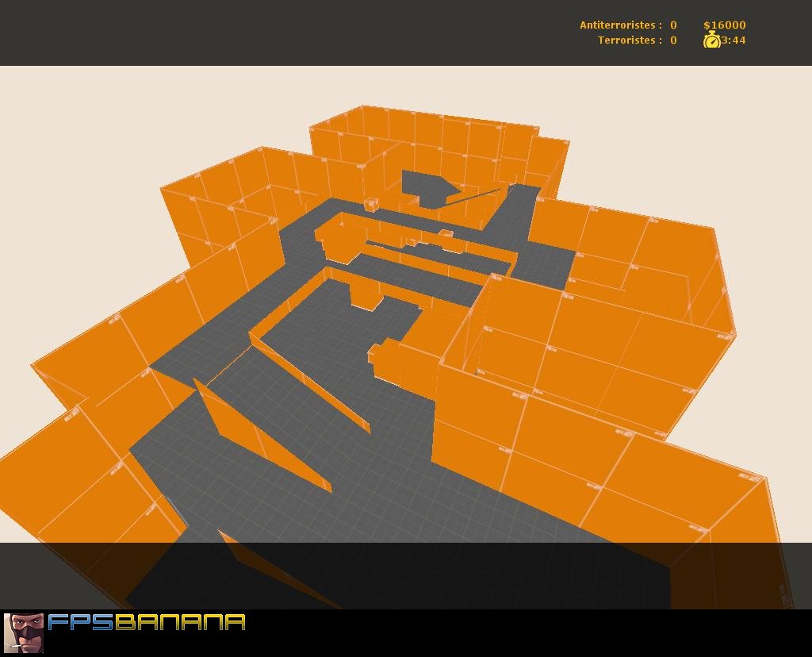The width and height of the screenshot is (812, 657).
Task: Click the FPSBANANA wordmark link
Action: 147,624
